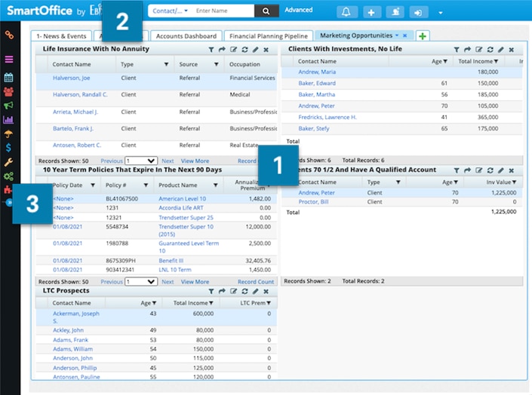The width and height of the screenshot is (532, 395).
Task: Add a new dashboard tab with green plus
Action: coord(423,36)
